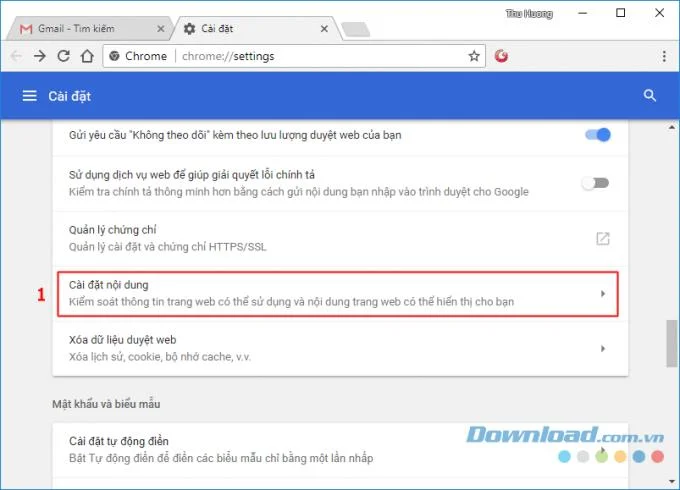Viewport: 680px width, 490px height.
Task: Open the Home page button
Action: click(x=88, y=56)
